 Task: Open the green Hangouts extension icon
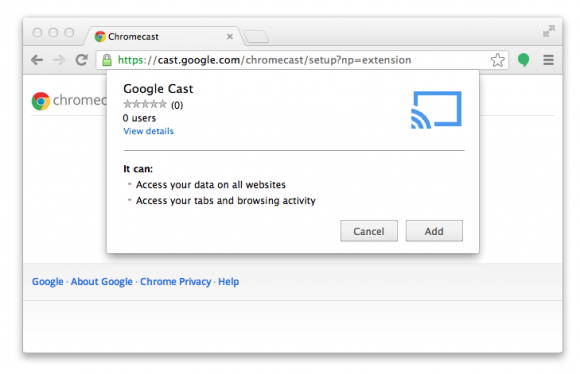[523, 60]
